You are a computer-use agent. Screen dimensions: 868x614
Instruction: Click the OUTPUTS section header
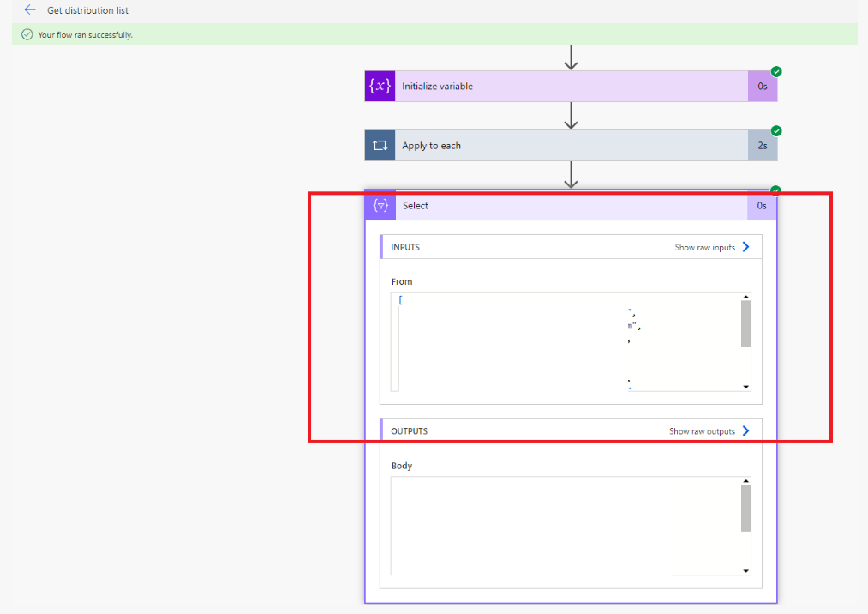(x=571, y=430)
